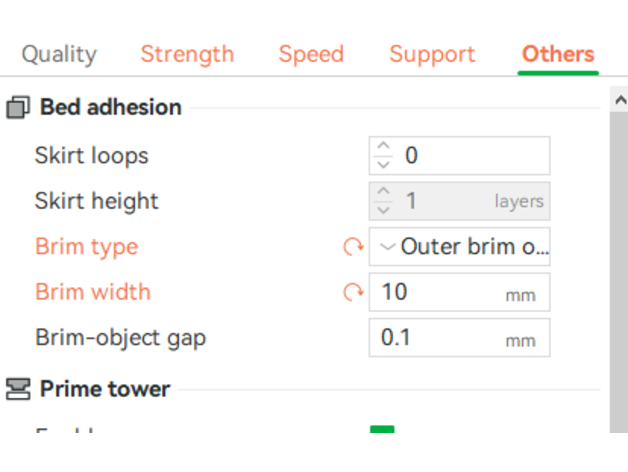Click the Skirt loops value field

pos(470,156)
